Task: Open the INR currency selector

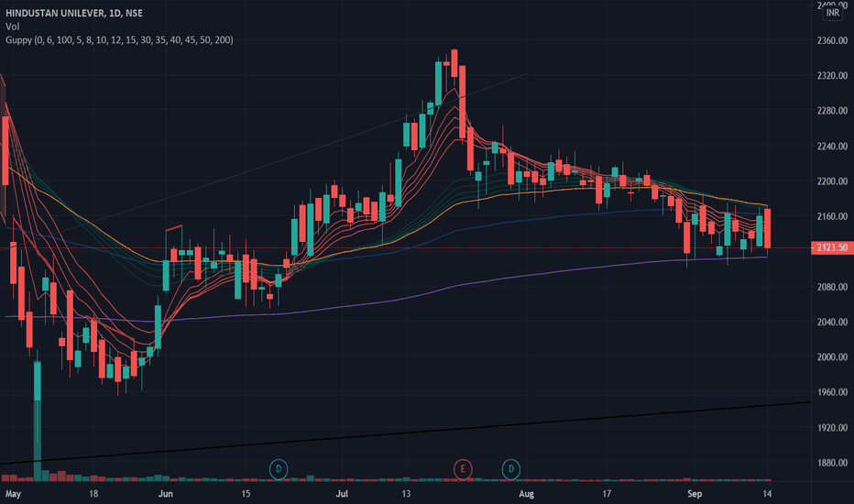Action: click(832, 13)
